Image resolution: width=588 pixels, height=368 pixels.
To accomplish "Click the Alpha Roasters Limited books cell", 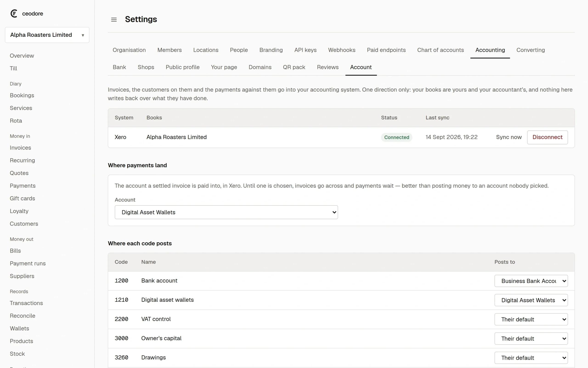I will 176,137.
